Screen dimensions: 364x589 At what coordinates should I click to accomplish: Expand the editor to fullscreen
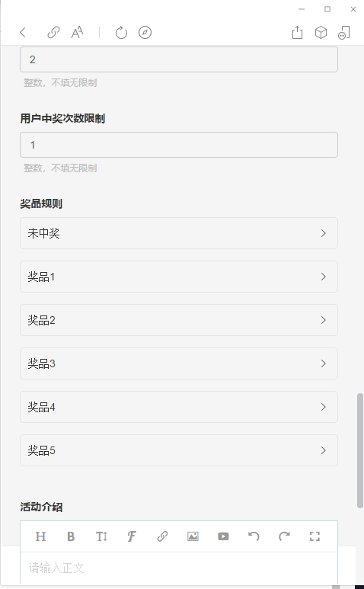315,536
